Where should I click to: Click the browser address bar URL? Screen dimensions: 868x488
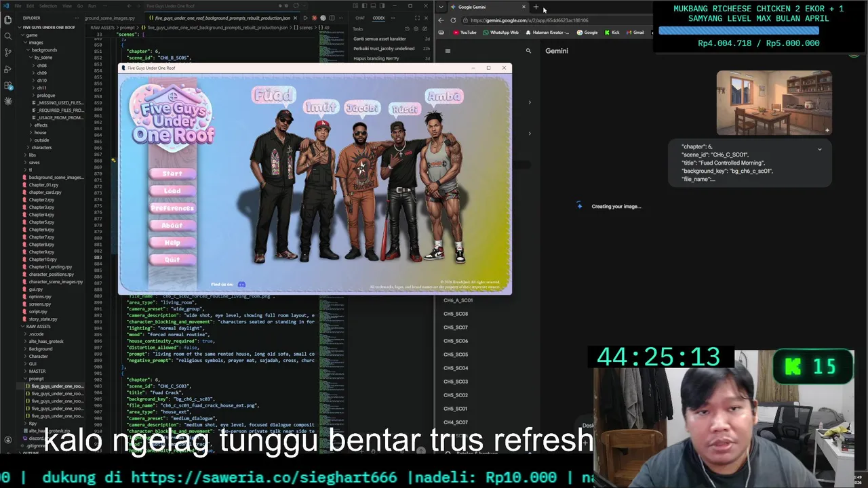pos(529,20)
